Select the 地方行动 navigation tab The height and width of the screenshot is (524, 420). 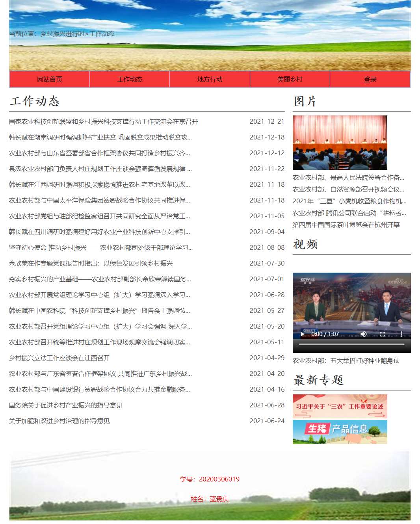tap(210, 79)
